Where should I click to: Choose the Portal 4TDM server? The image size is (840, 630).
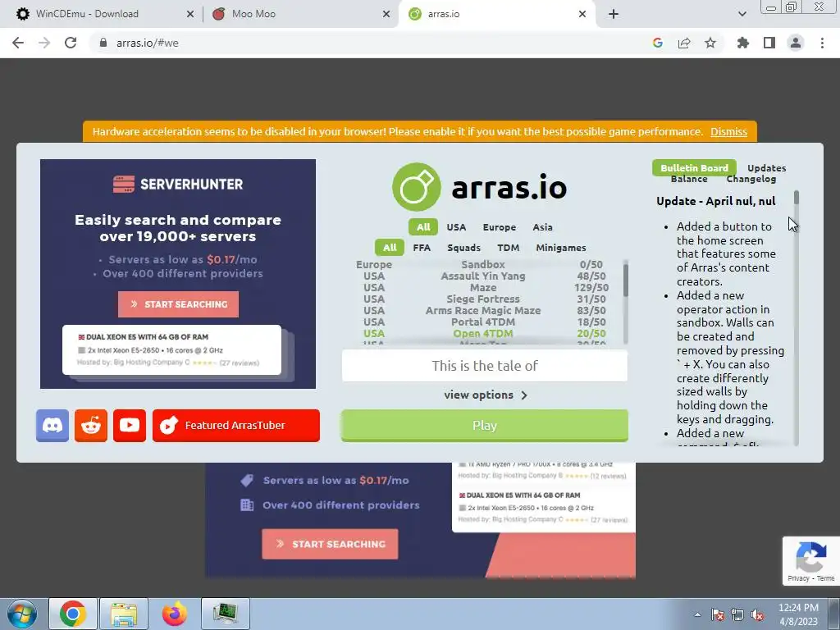pyautogui.click(x=482, y=322)
